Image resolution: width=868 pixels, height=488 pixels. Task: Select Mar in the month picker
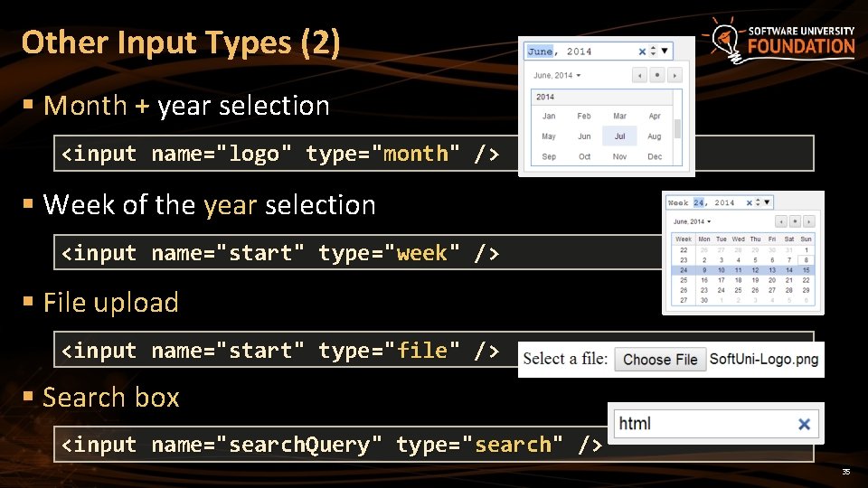[x=619, y=116]
